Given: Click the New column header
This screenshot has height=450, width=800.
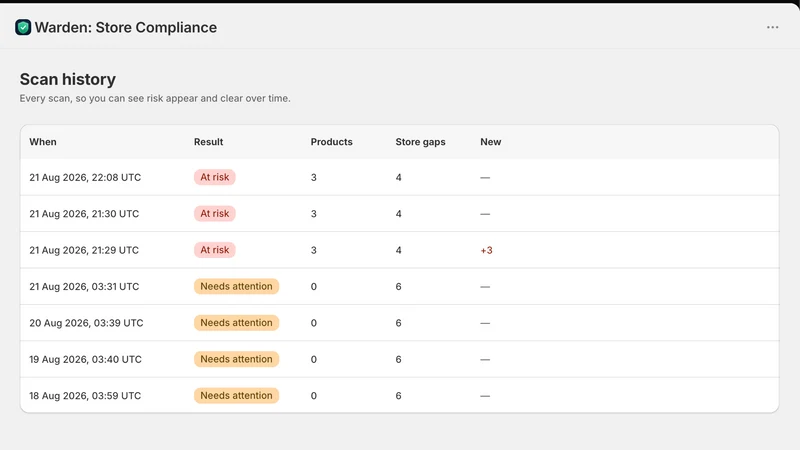Looking at the screenshot, I should tap(490, 142).
